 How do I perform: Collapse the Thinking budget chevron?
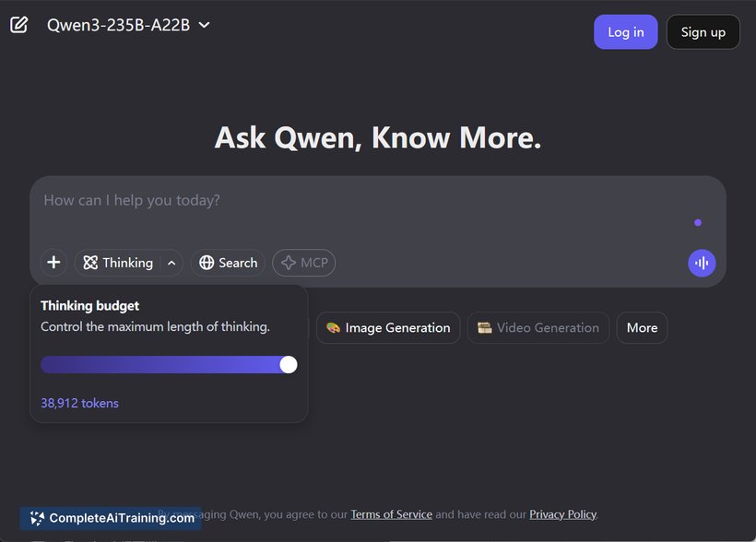171,263
